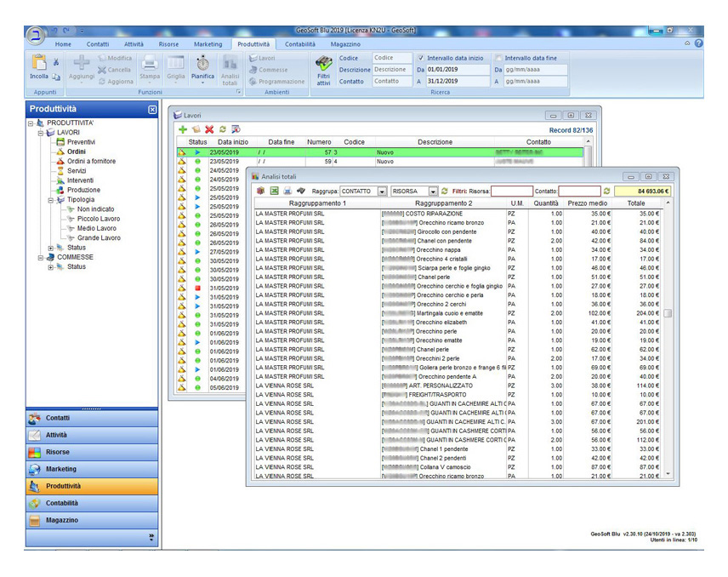This screenshot has height=577, width=728.
Task: Expand Status node under Tipologia
Action: [51, 249]
